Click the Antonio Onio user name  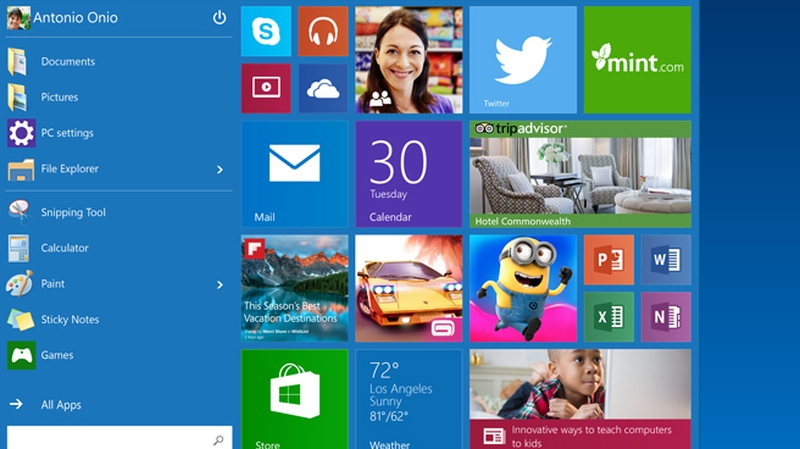tap(76, 18)
